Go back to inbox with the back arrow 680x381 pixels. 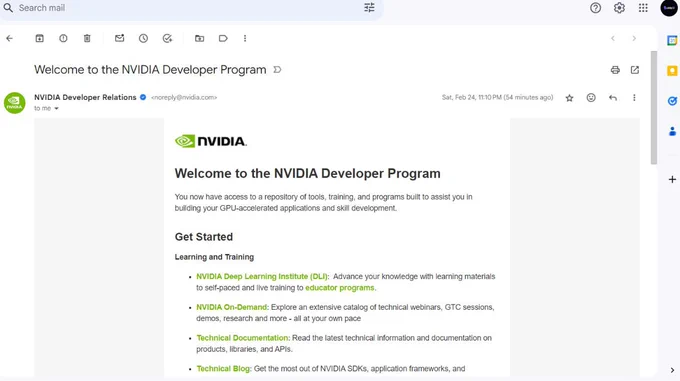[10, 39]
